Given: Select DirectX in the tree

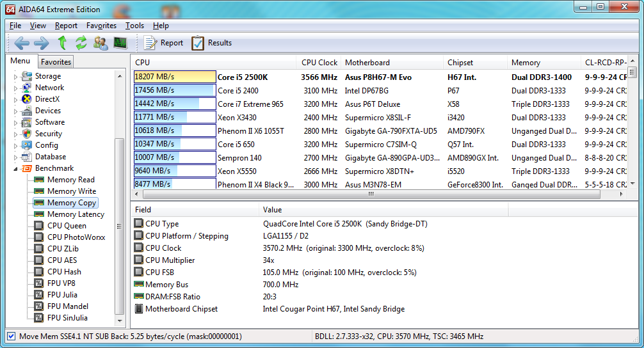Looking at the screenshot, I should tap(47, 99).
